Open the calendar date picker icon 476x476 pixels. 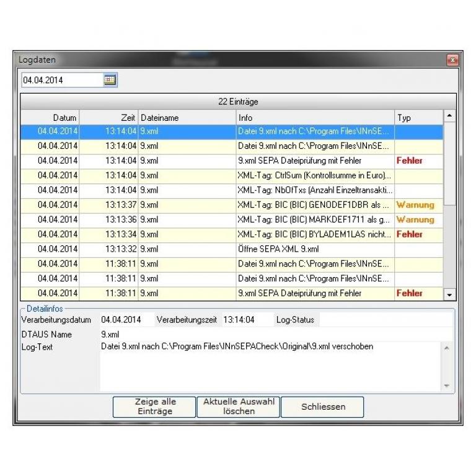coord(110,80)
